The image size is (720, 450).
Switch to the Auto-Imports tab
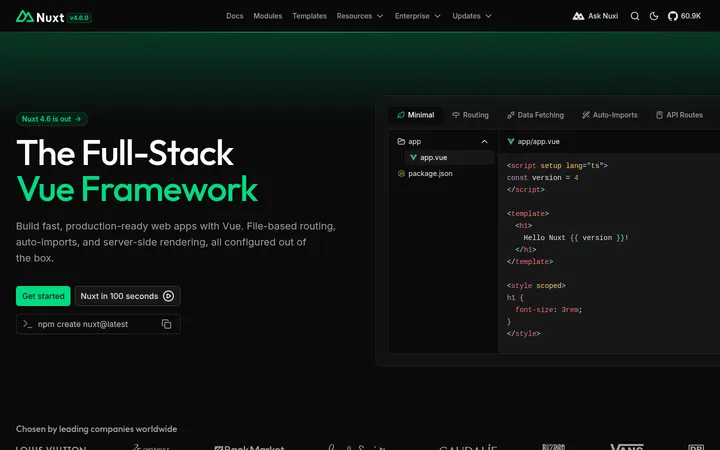[609, 115]
